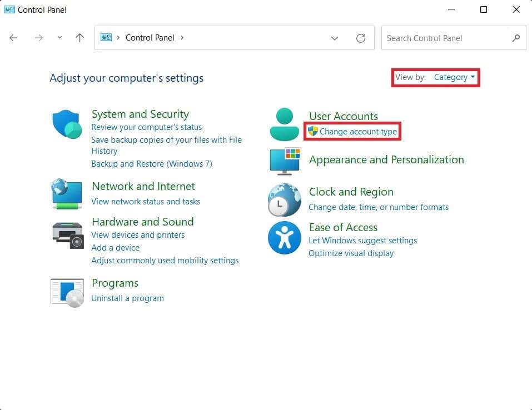Screen dimensions: 532x410
Task: Click the Ease of Access icon
Action: [284, 238]
